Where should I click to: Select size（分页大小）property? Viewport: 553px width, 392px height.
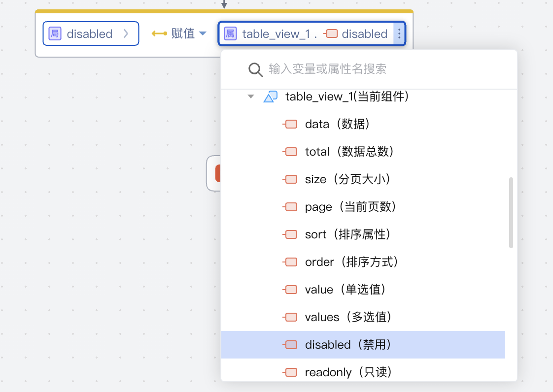click(347, 179)
